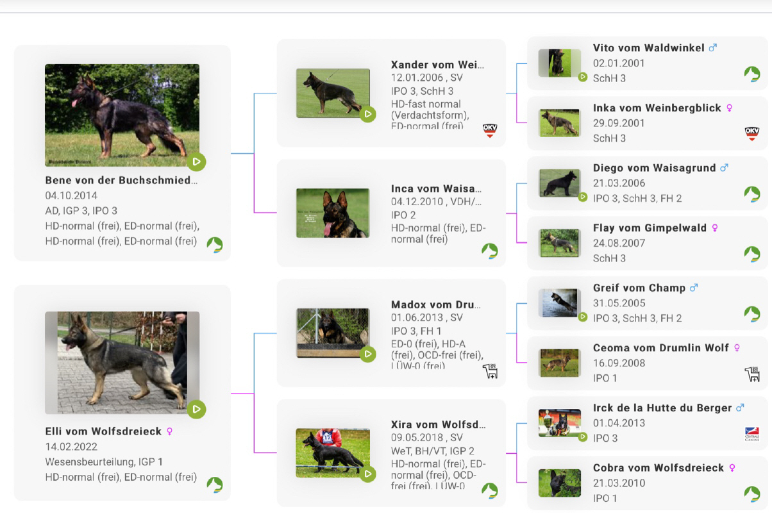This screenshot has height=532, width=772.
Task: Click play icon on Madox vom Dru thumbnail
Action: 367,354
